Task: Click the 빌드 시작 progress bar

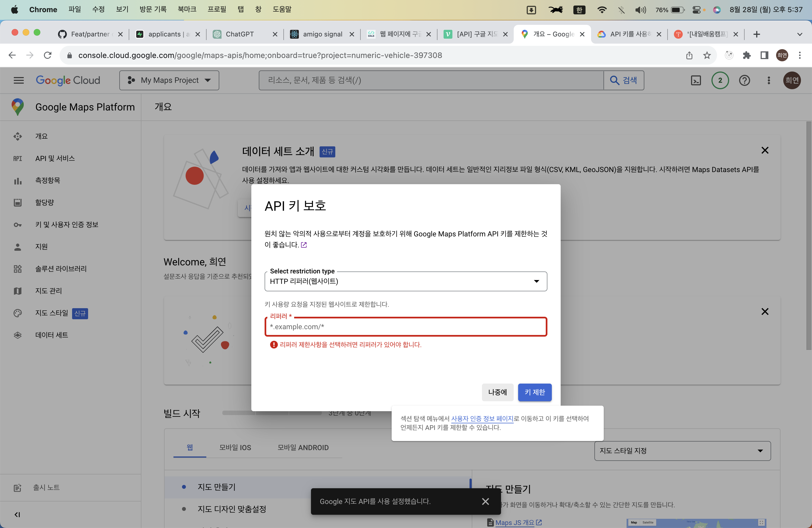Action: (x=271, y=413)
